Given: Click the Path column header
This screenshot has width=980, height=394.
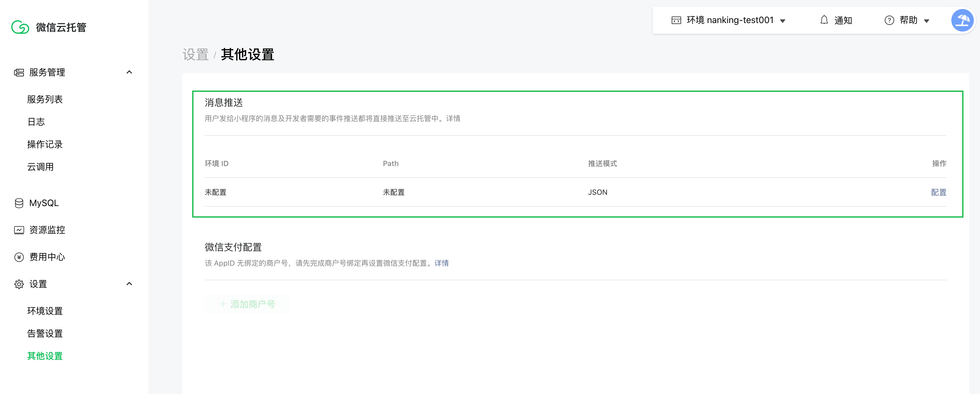Looking at the screenshot, I should [x=390, y=163].
